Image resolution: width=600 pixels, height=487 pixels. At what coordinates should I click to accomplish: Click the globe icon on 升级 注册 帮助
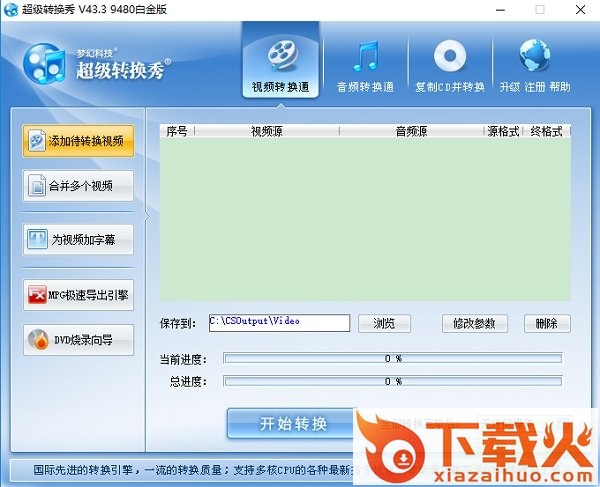coord(535,55)
